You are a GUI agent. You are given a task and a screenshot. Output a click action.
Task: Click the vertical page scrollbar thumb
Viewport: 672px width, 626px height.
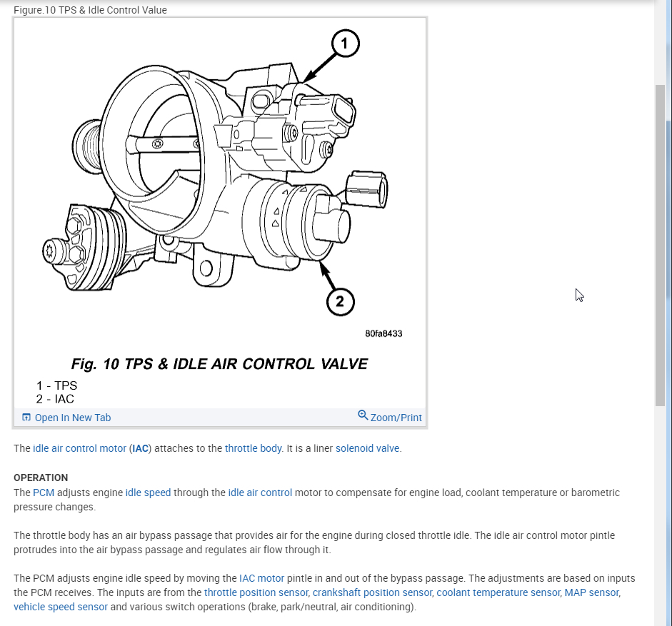pos(660,246)
